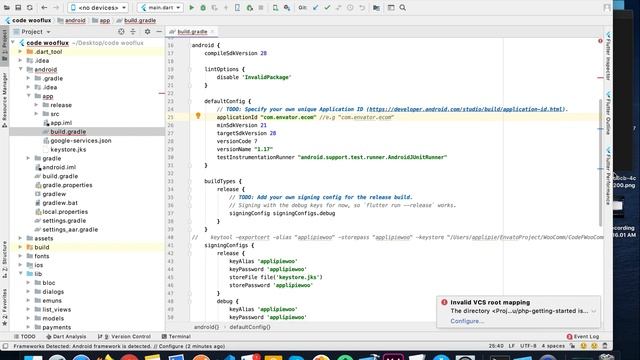Click the defaultConfig{} breadcrumb below editor
The width and height of the screenshot is (640, 360).
click(x=250, y=327)
